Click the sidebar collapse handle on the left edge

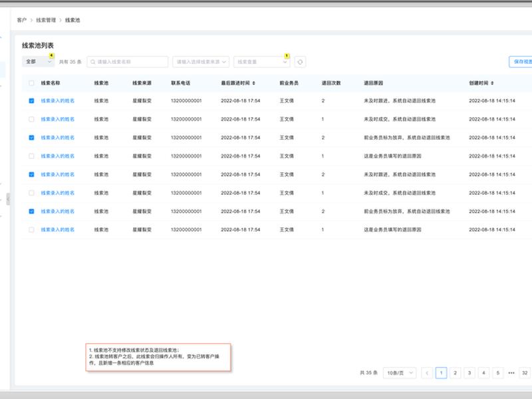click(x=8, y=199)
